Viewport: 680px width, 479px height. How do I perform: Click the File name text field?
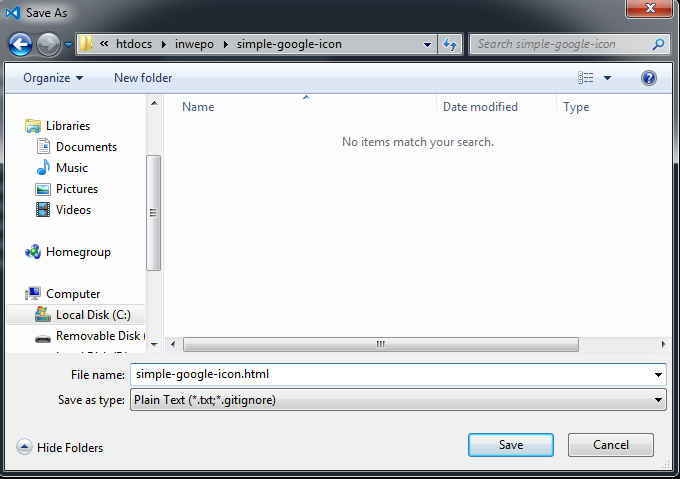pos(392,375)
